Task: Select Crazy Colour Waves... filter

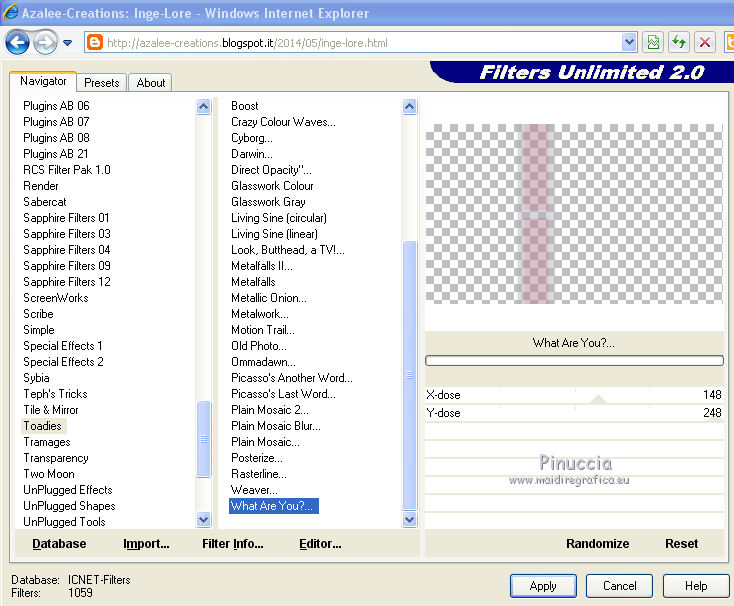Action: click(283, 122)
